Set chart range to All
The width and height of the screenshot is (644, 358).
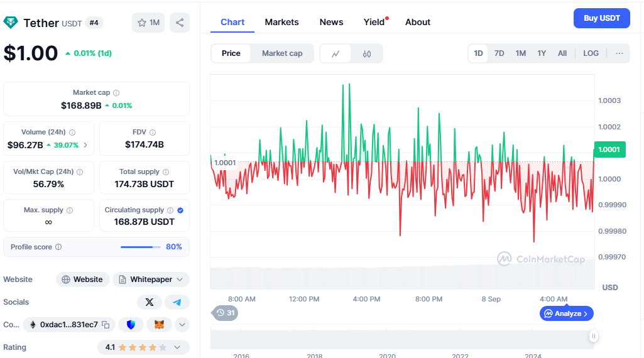[x=562, y=53]
